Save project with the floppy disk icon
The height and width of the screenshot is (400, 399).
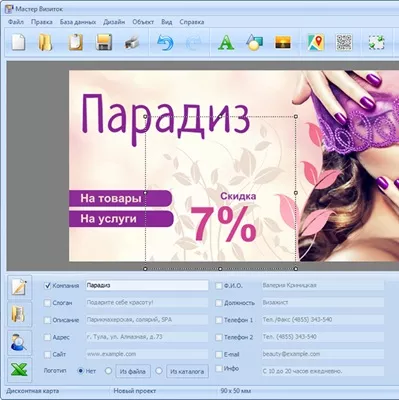[x=104, y=43]
